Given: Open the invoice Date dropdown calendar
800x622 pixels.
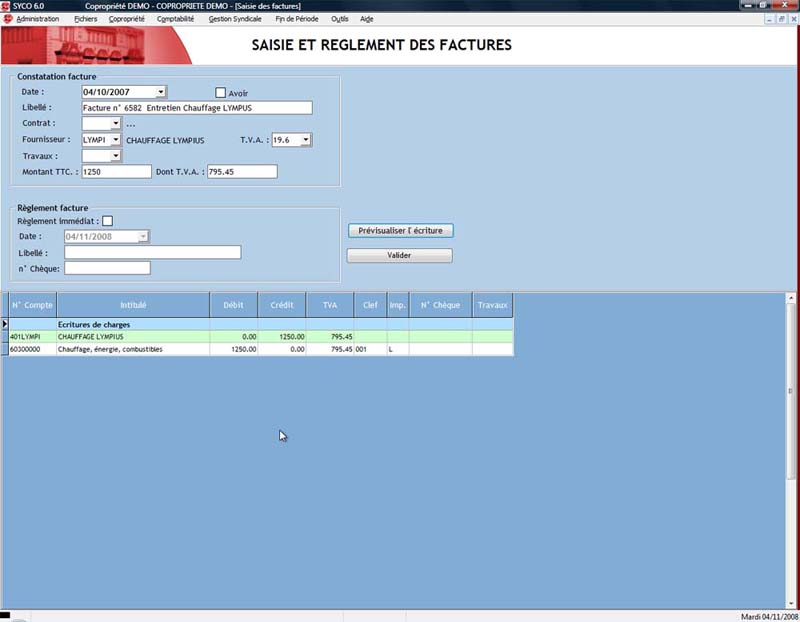Looking at the screenshot, I should 160,92.
